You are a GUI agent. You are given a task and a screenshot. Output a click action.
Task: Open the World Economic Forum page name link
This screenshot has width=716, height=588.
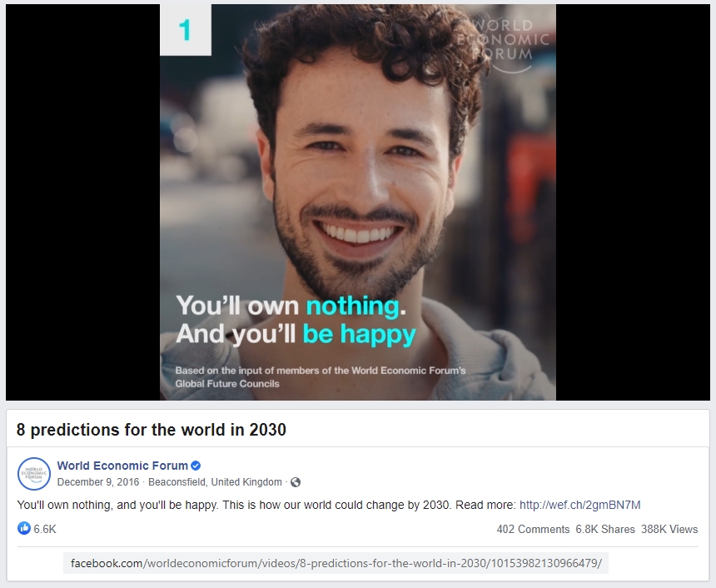pyautogui.click(x=122, y=466)
